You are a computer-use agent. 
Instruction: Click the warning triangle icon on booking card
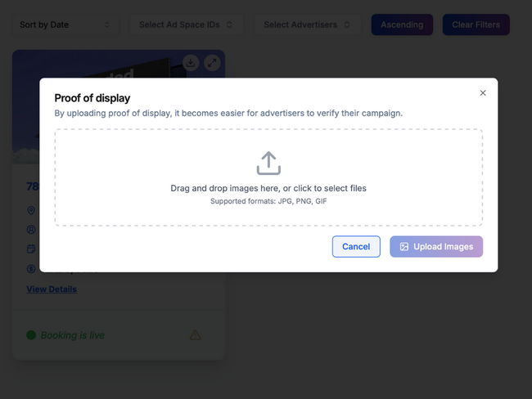coord(196,334)
